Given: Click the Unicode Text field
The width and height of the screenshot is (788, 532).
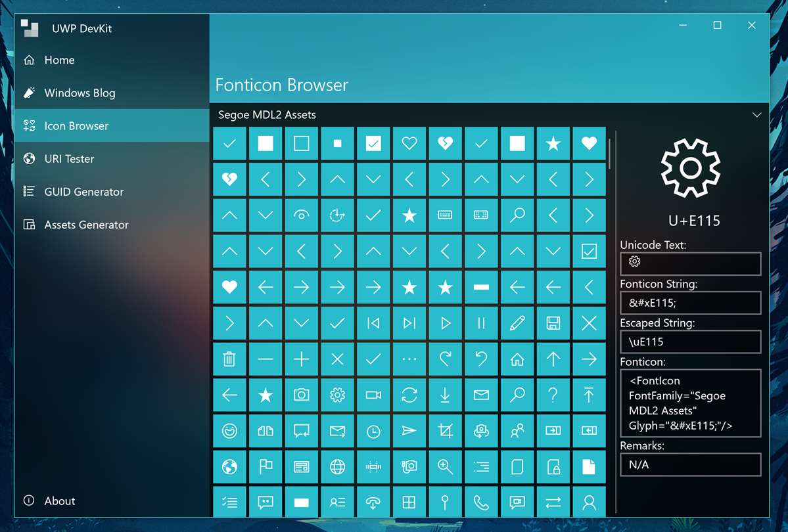Looking at the screenshot, I should tap(691, 264).
